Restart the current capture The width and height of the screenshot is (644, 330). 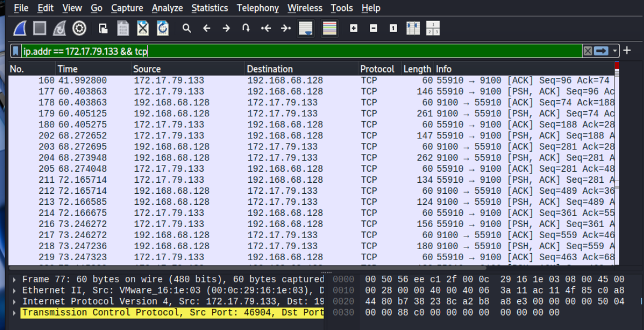(x=60, y=28)
